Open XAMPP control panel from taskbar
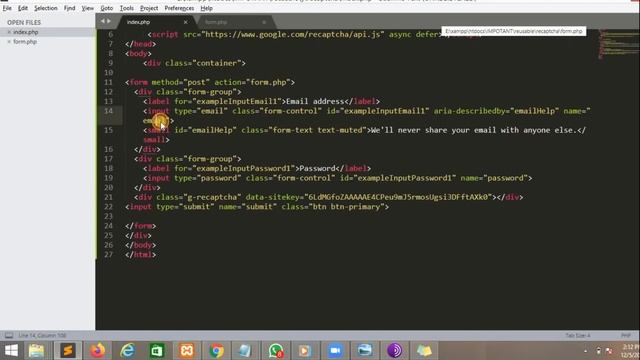 click(187, 351)
